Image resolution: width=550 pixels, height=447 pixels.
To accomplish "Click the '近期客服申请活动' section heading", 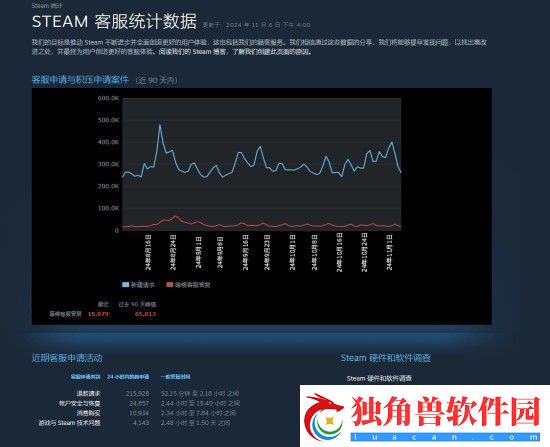I will [x=67, y=358].
